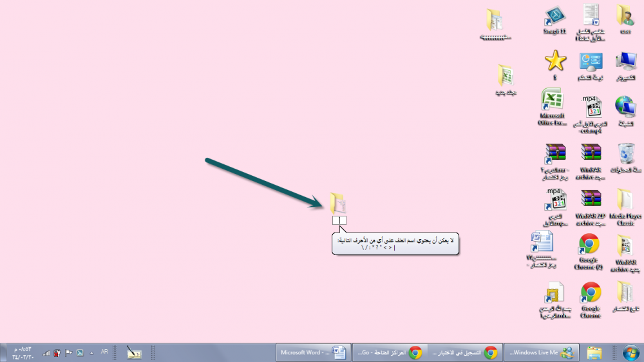The image size is (644, 362).
Task: Click the yellow star desktop icon
Action: [555, 61]
